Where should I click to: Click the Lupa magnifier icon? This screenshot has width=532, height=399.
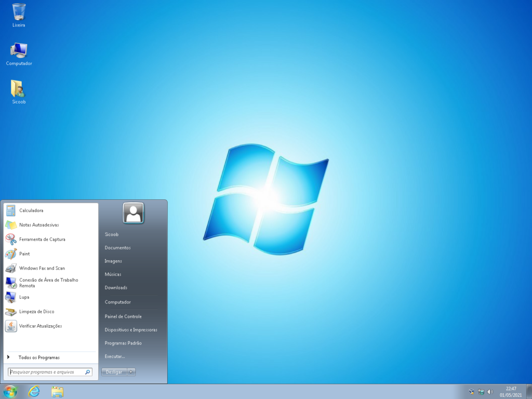coord(11,297)
